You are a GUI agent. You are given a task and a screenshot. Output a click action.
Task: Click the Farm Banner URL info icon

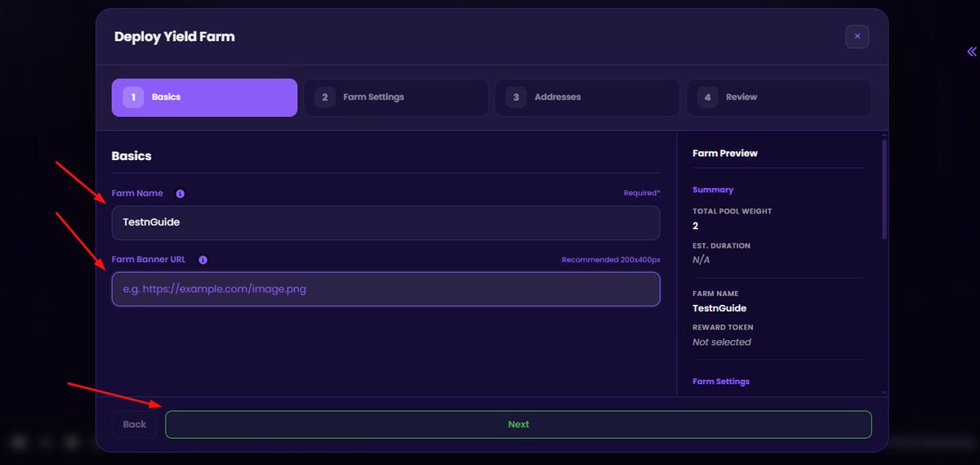coord(203,260)
